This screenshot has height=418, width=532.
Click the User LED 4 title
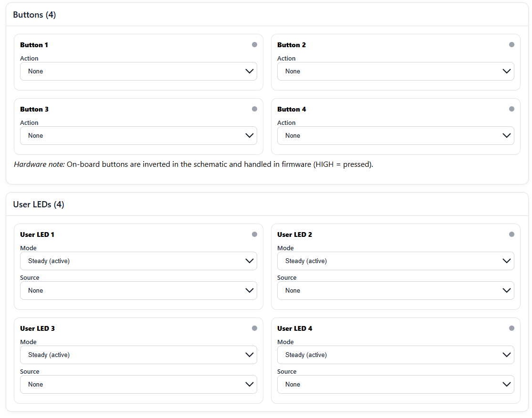point(294,328)
